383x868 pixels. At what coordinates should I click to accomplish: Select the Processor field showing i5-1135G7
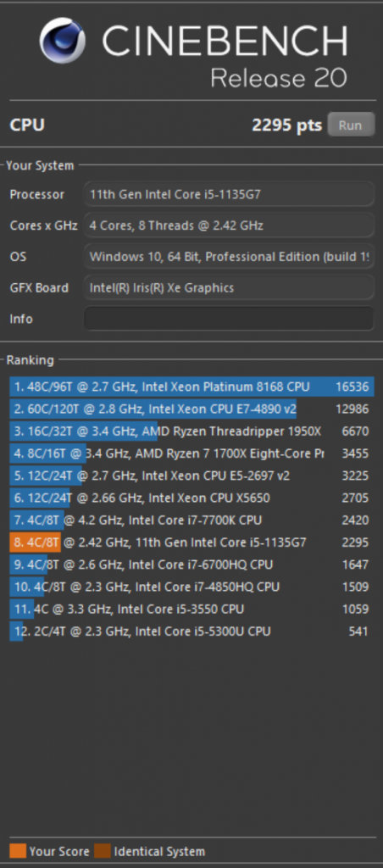(x=229, y=194)
